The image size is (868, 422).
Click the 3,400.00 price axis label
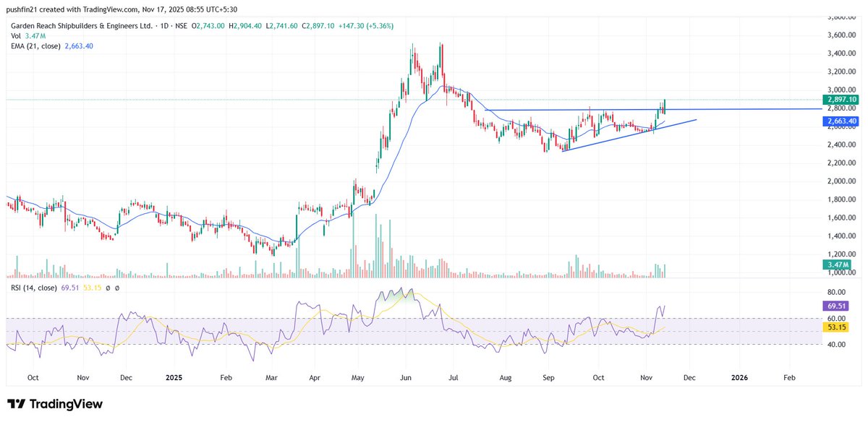[x=842, y=53]
